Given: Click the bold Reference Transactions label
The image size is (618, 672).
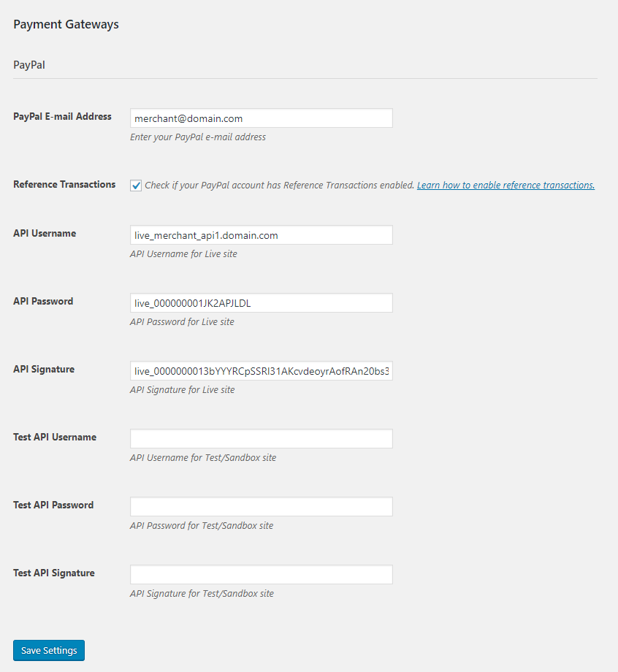Looking at the screenshot, I should tap(64, 185).
